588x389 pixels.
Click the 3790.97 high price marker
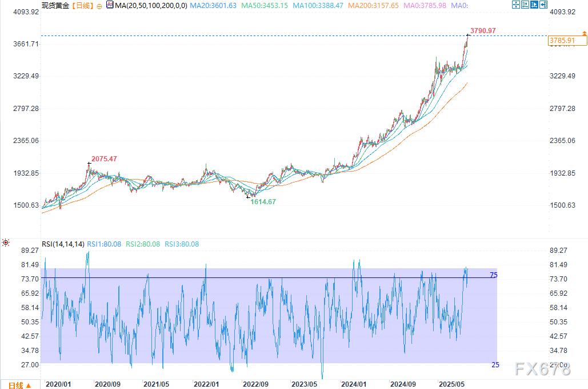click(x=483, y=30)
